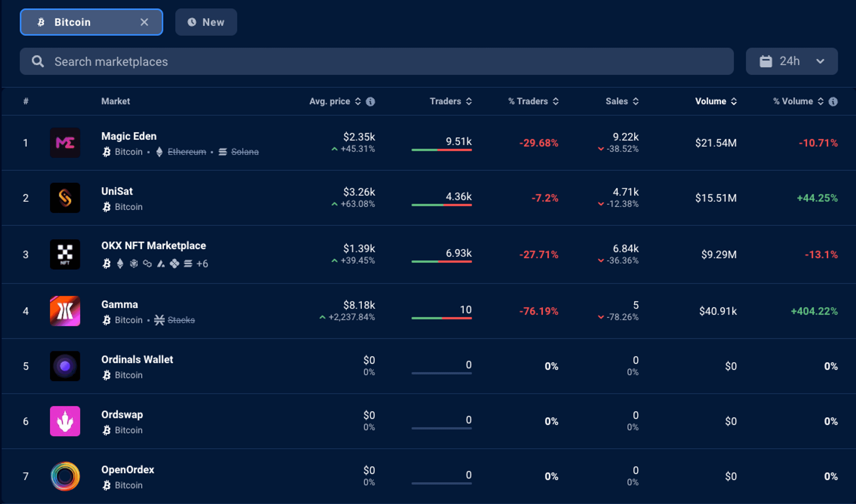Screen dimensions: 856x504
Task: Open the Ordswap logo thumbnail
Action: tap(65, 421)
